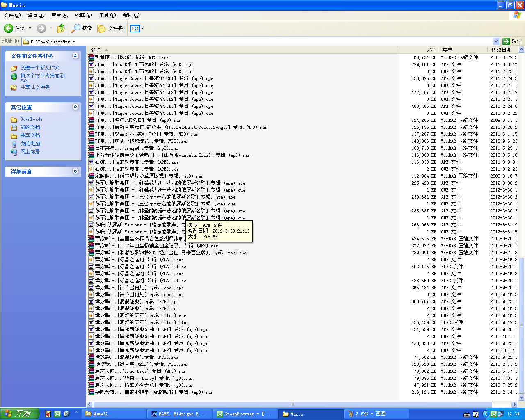Screen dimensions: 525x420
Task: Click the Go arrow button
Action: tap(506, 41)
